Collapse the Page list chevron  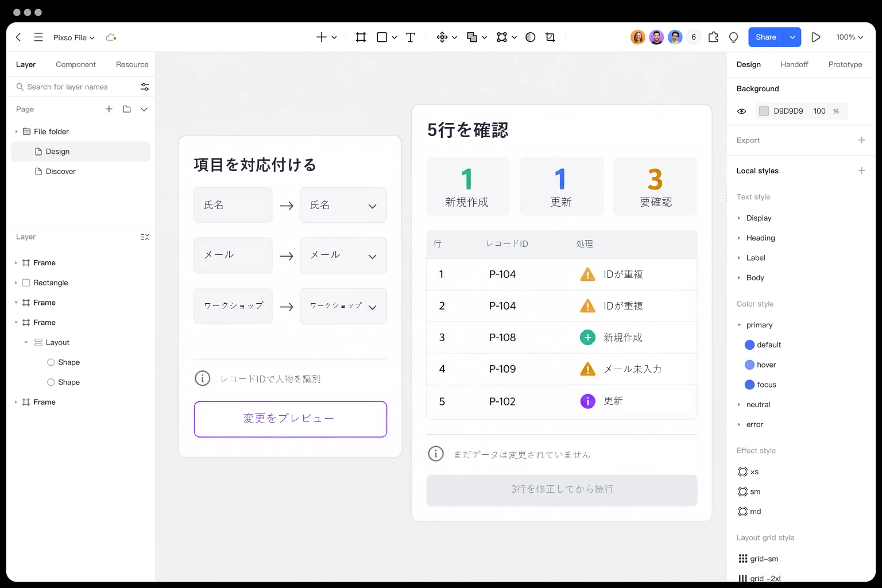(x=144, y=109)
